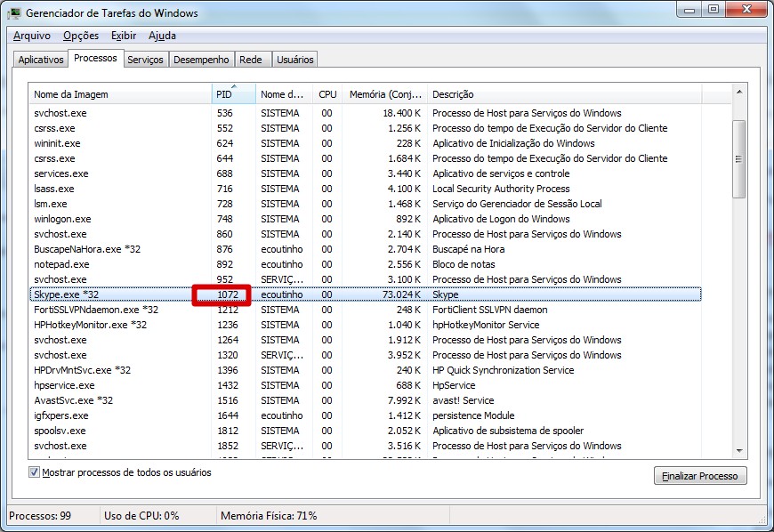Open the Usuários tab

point(295,60)
